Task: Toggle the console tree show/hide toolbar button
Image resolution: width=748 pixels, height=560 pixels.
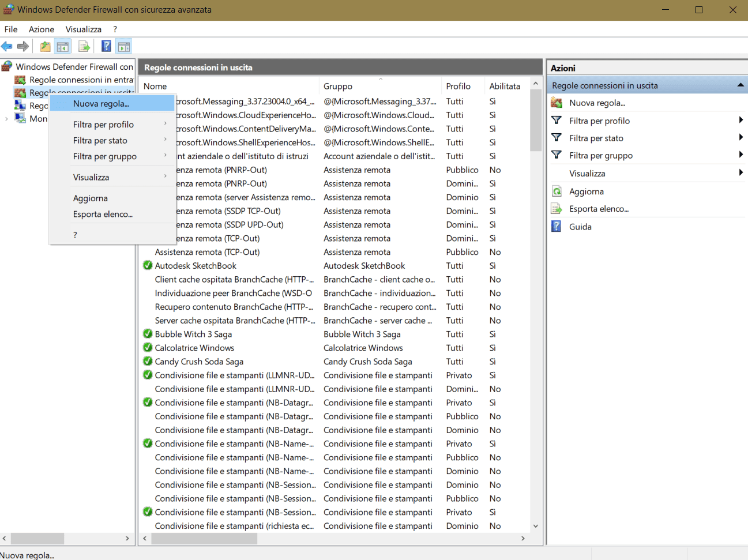Action: [x=63, y=47]
